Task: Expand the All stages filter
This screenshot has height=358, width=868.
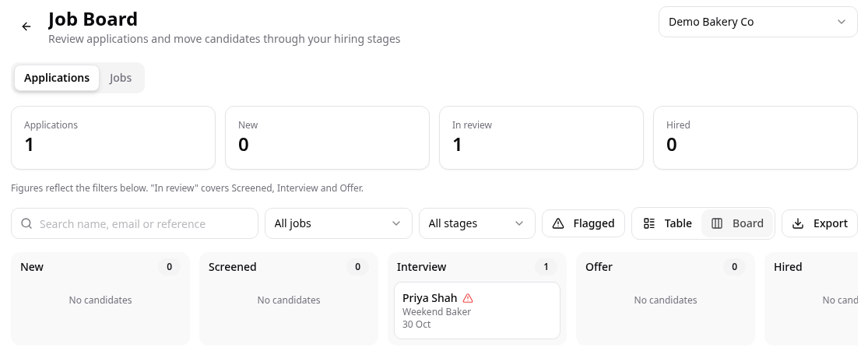Action: 476,223
